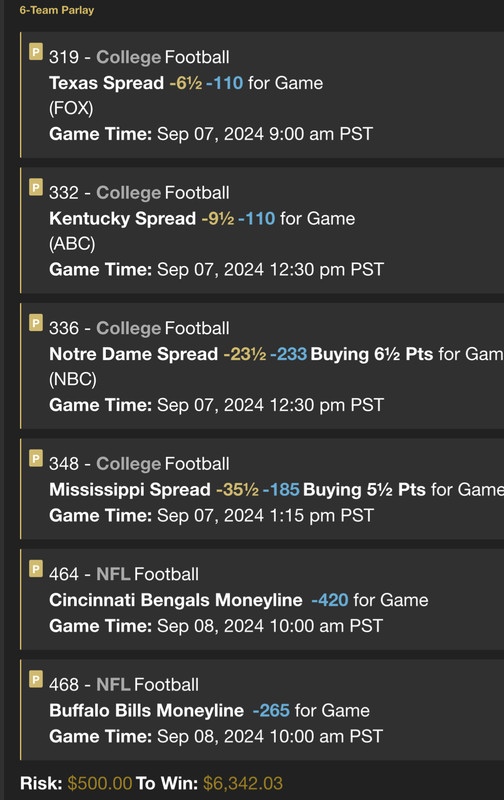Click the P icon beside bet 336

(36, 323)
